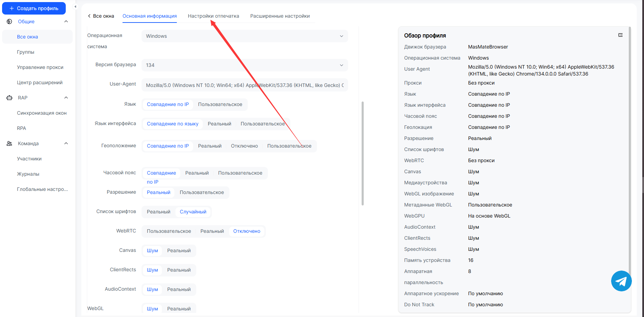Click the Создать профиль button
The height and width of the screenshot is (317, 644).
(x=34, y=8)
